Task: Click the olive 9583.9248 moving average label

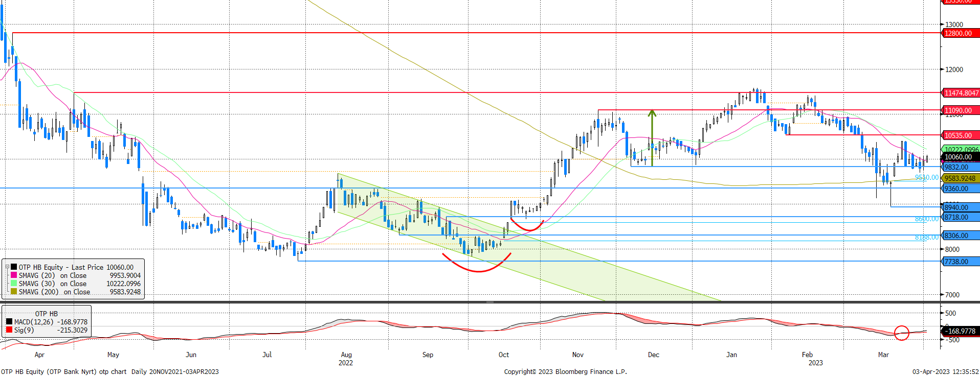Action: tap(961, 178)
